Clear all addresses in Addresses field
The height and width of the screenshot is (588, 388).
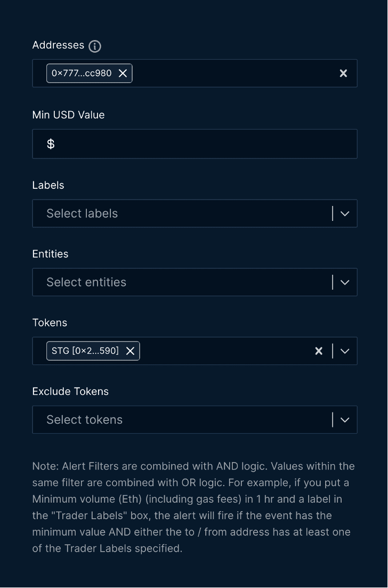tap(343, 74)
